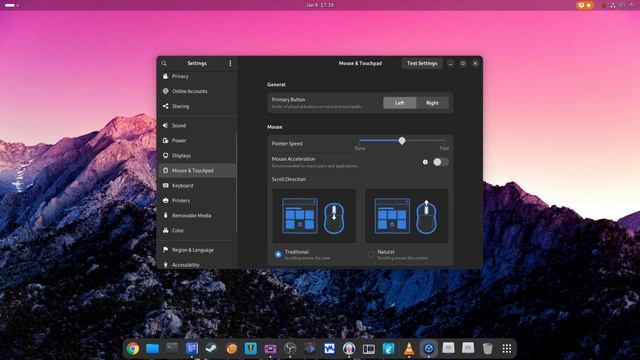Image resolution: width=640 pixels, height=360 pixels.
Task: Go to the Printers panel
Action: 197,200
